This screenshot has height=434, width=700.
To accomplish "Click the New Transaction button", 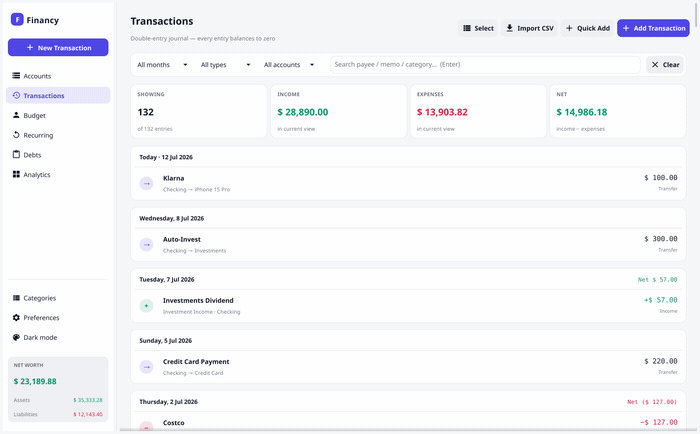I will 58,47.
